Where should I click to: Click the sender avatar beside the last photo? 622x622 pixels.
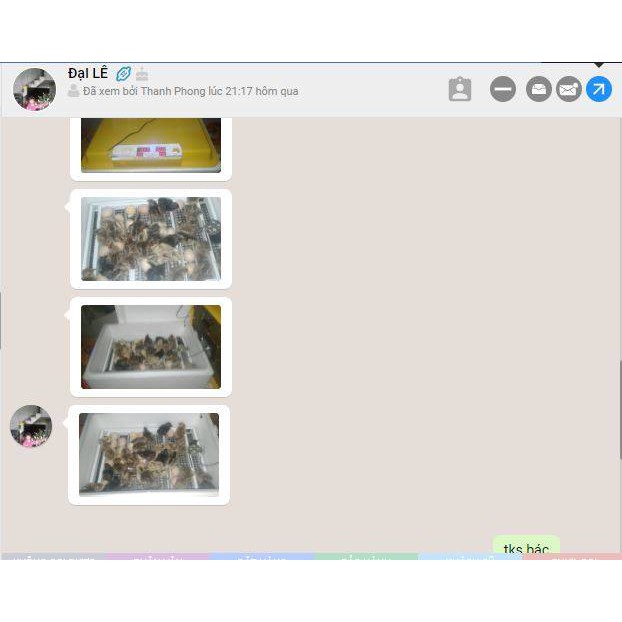tap(31, 426)
